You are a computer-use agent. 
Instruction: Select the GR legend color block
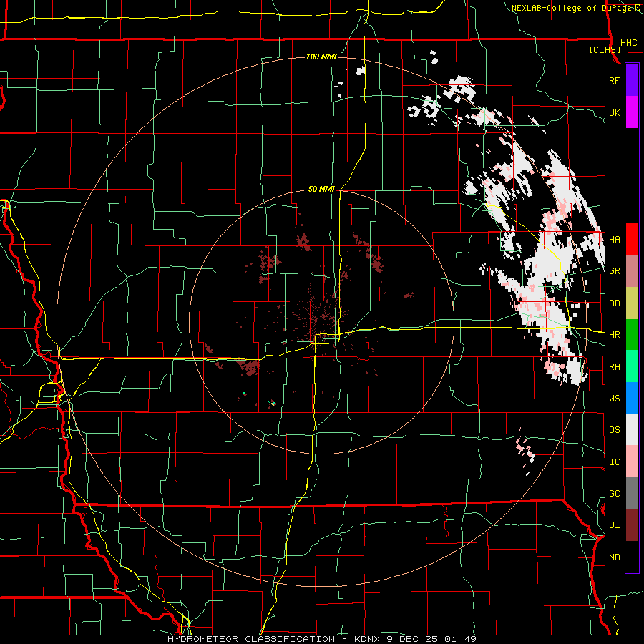[632, 271]
